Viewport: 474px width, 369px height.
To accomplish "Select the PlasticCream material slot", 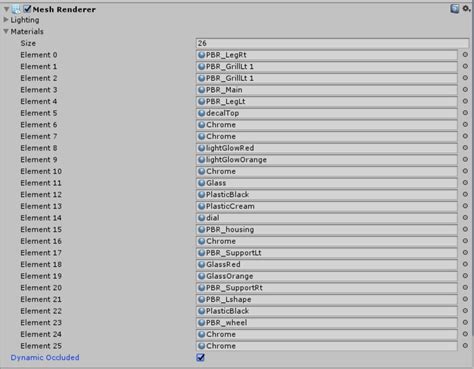I will [x=327, y=206].
